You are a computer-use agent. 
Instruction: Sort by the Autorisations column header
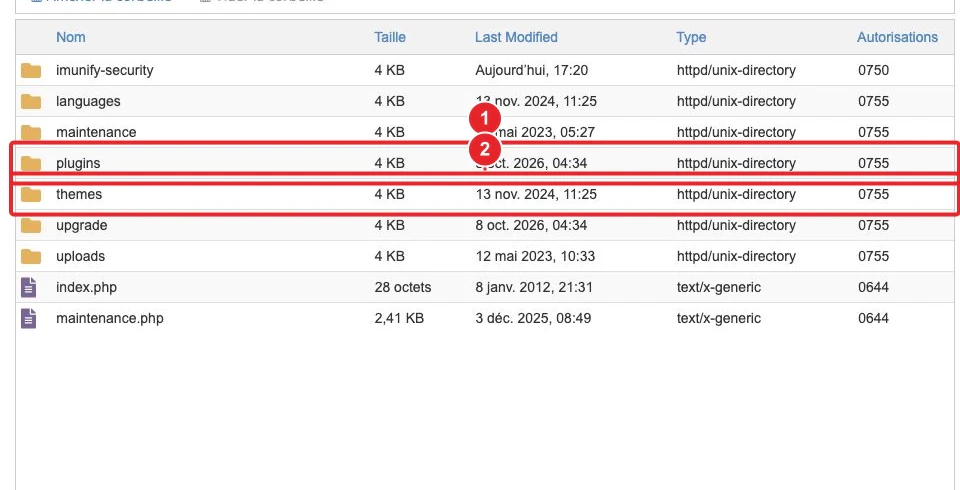pyautogui.click(x=897, y=37)
